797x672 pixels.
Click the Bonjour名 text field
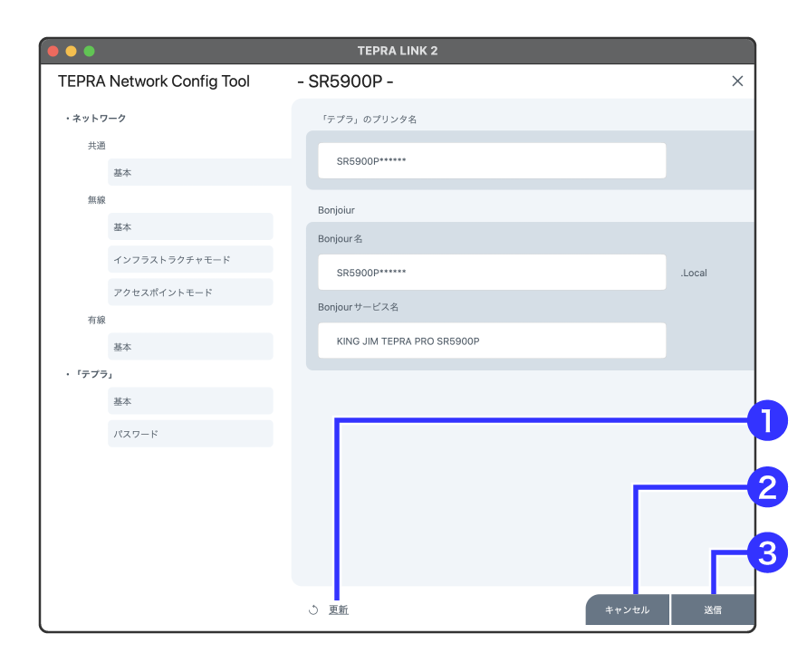pyautogui.click(x=492, y=272)
